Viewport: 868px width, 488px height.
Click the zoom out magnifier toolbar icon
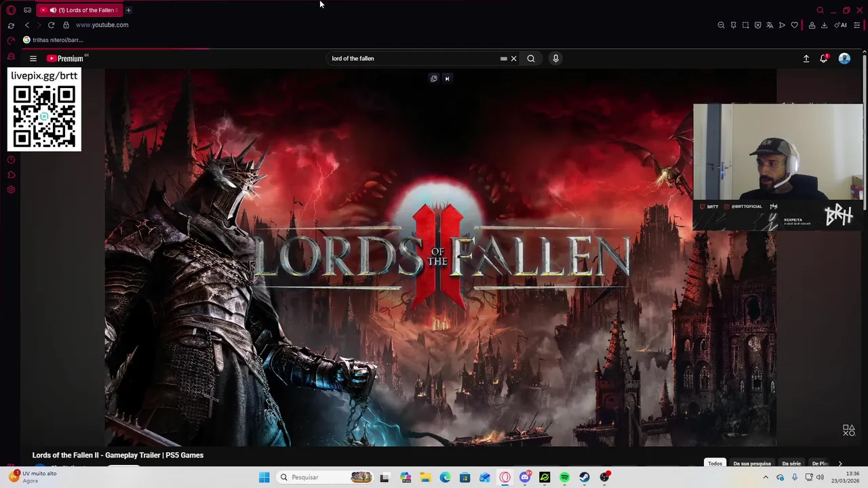coord(721,25)
